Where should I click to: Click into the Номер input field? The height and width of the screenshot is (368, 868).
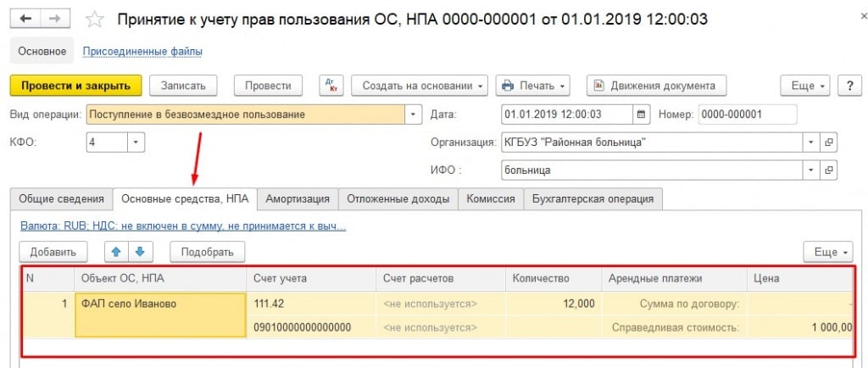coord(746,114)
